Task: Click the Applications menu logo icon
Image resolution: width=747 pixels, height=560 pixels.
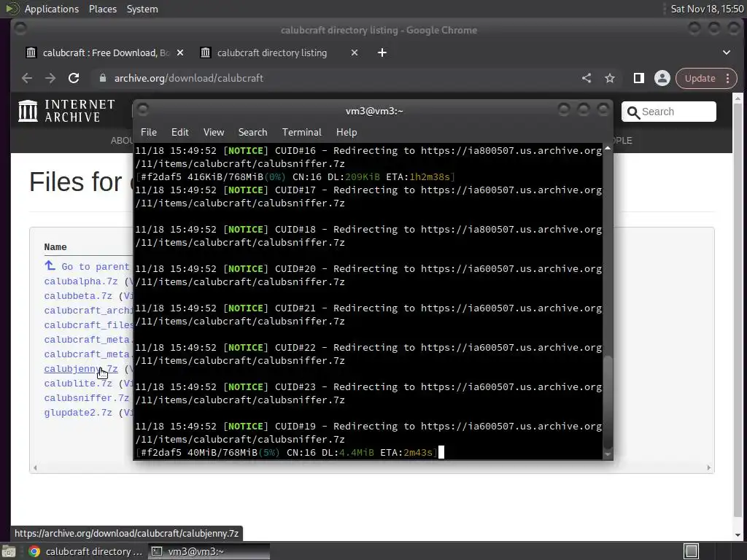Action: (12, 9)
